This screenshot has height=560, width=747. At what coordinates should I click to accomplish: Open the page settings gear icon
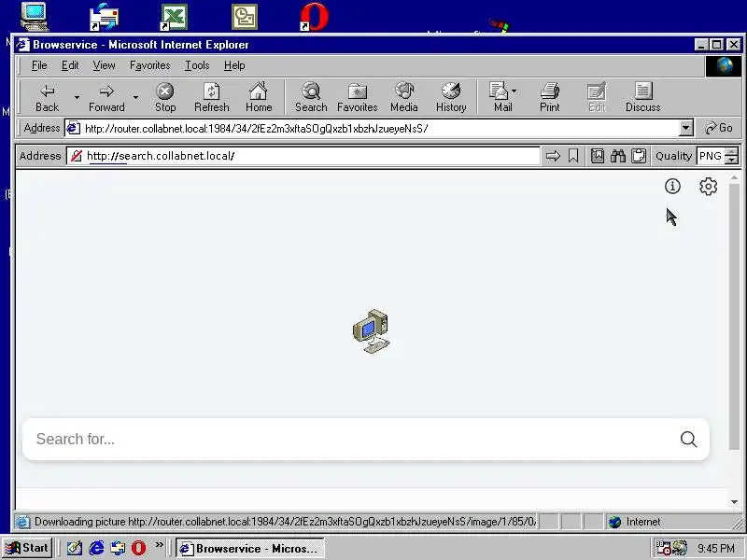click(709, 186)
